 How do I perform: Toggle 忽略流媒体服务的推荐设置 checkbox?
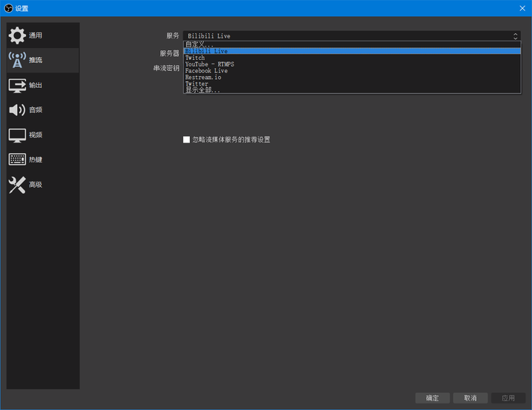[x=186, y=140]
